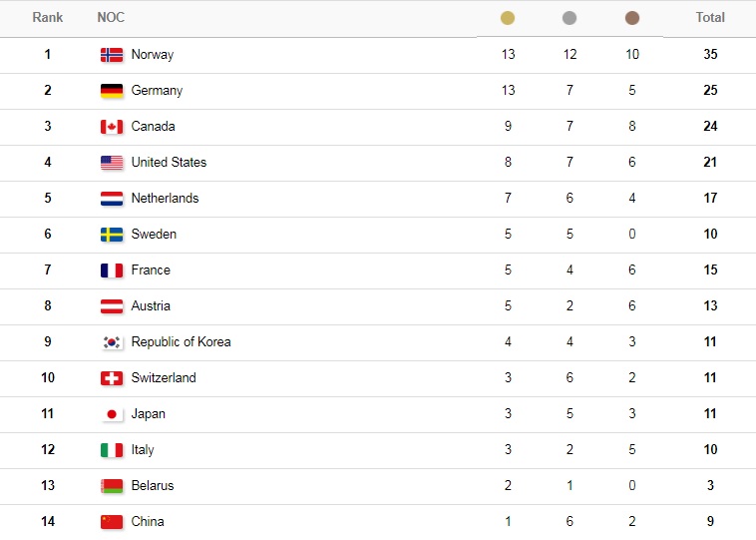The width and height of the screenshot is (756, 540).
Task: Click the Republic of Korea flag
Action: (x=112, y=342)
